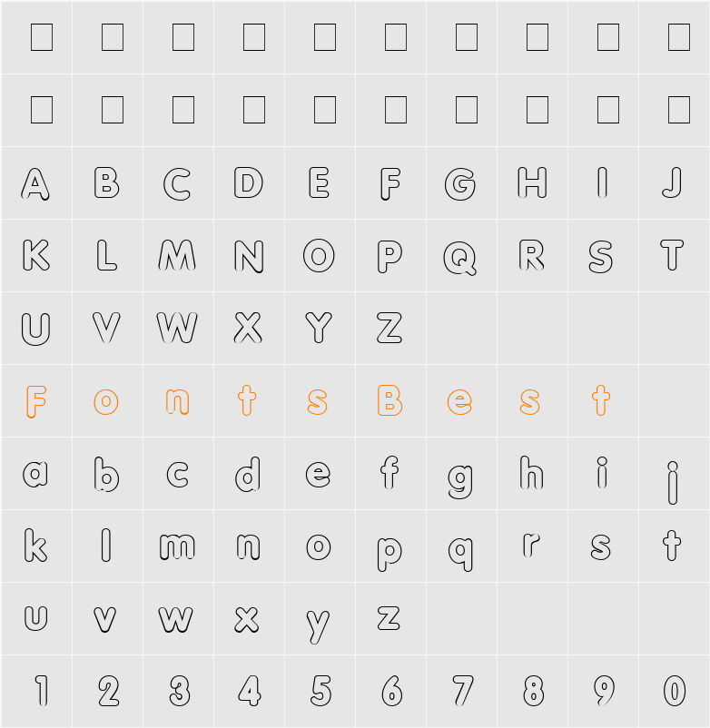Click the orange letter F in FontsBest
This screenshot has width=710, height=728.
35,401
